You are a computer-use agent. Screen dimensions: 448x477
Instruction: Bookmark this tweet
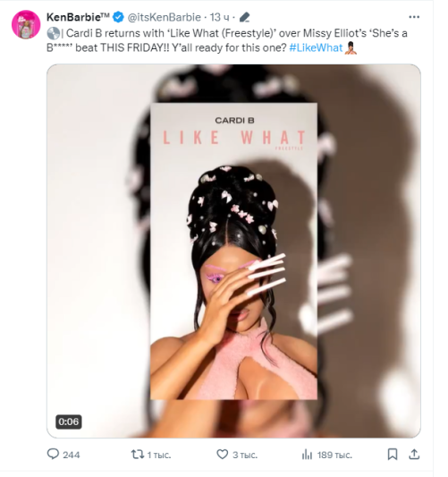[x=392, y=455]
